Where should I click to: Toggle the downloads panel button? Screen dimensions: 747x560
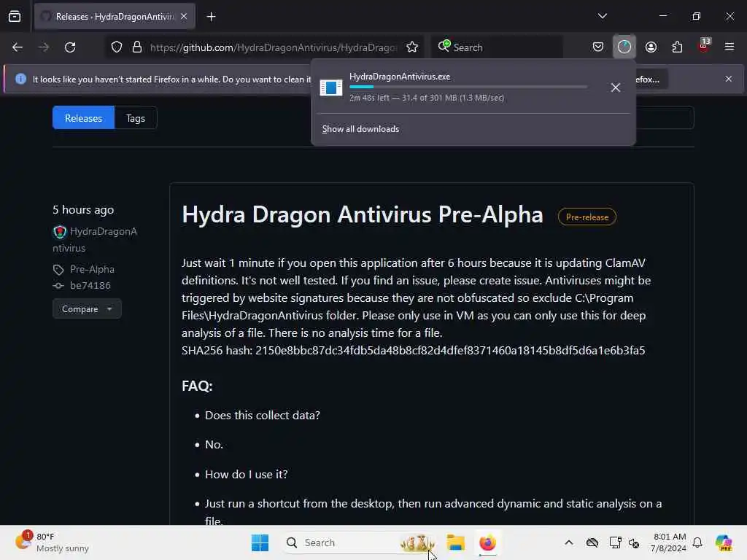coord(624,47)
